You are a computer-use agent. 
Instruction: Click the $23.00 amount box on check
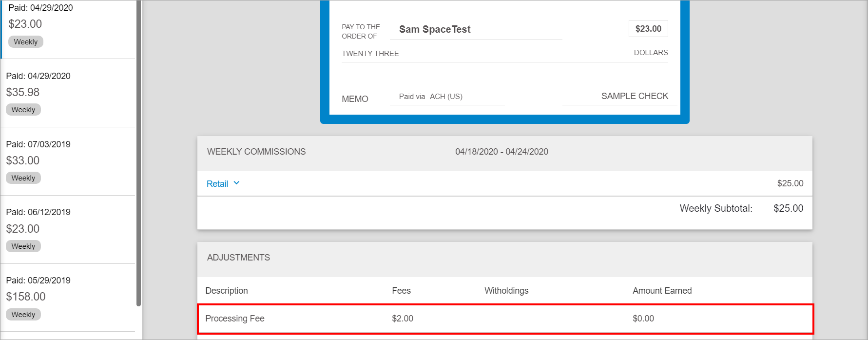pyautogui.click(x=648, y=29)
